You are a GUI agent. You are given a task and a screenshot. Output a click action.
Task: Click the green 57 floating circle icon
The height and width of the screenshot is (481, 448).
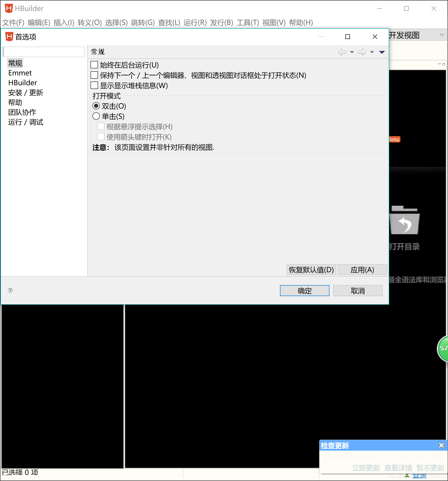click(x=443, y=348)
